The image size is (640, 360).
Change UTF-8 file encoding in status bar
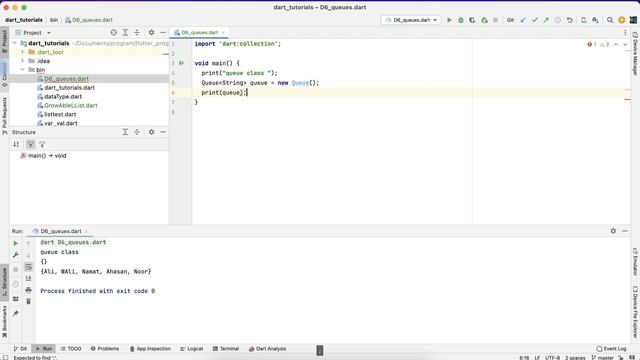[553, 358]
